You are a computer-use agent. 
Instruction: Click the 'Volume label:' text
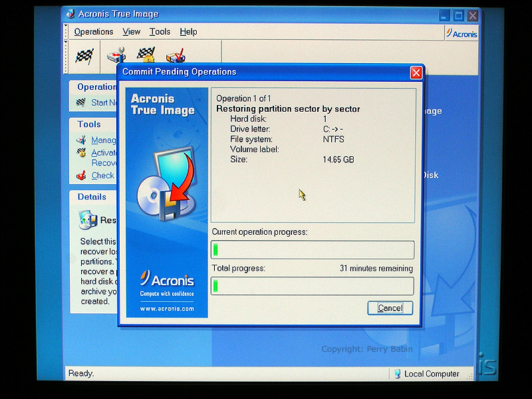[255, 149]
